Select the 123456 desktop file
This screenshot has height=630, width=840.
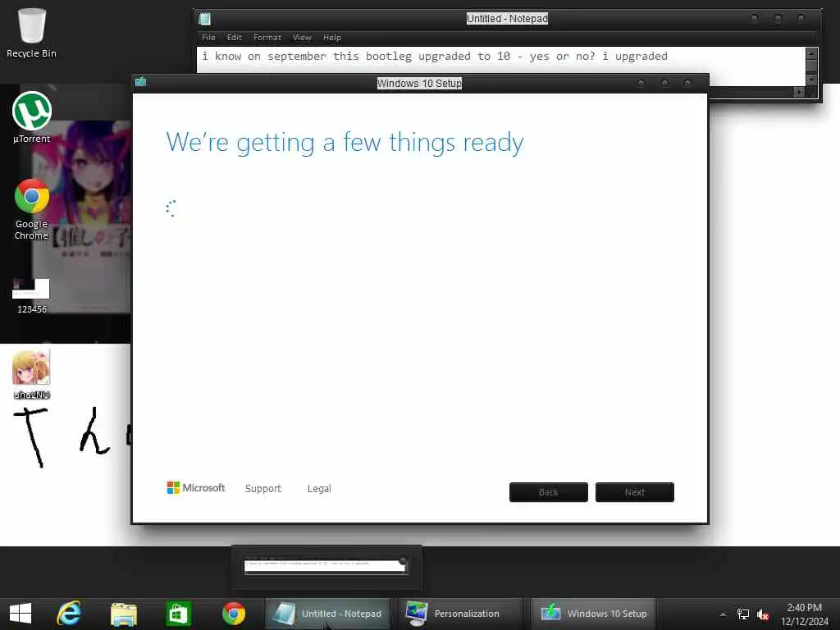coord(31,295)
